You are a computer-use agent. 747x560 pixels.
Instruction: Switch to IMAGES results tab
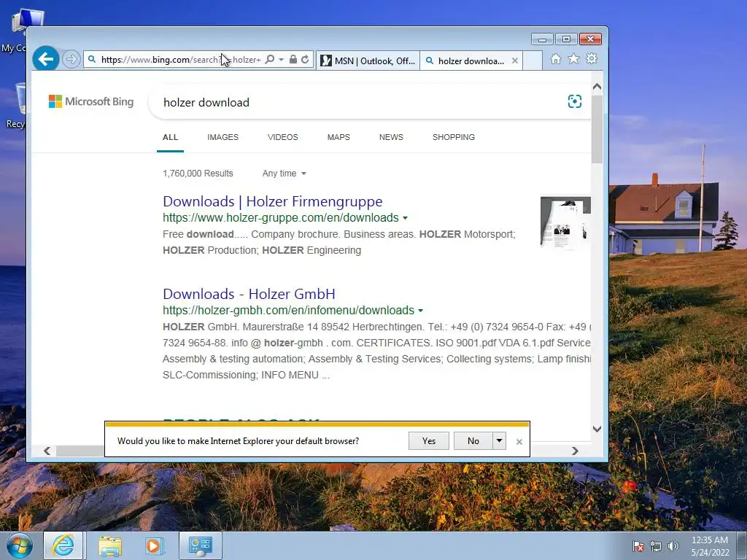click(222, 137)
